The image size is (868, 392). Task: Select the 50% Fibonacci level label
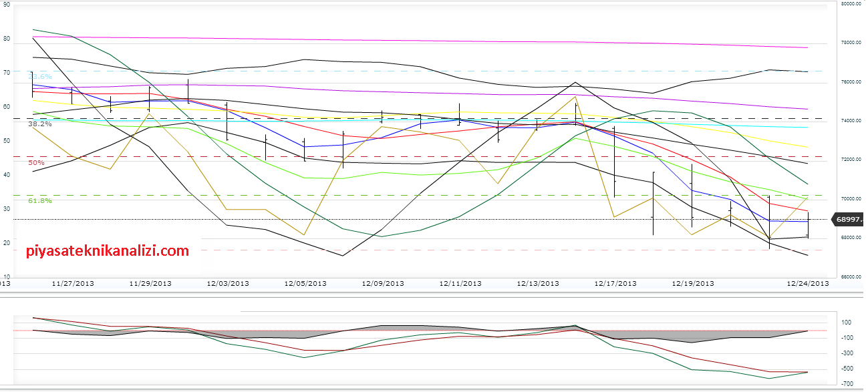click(36, 162)
